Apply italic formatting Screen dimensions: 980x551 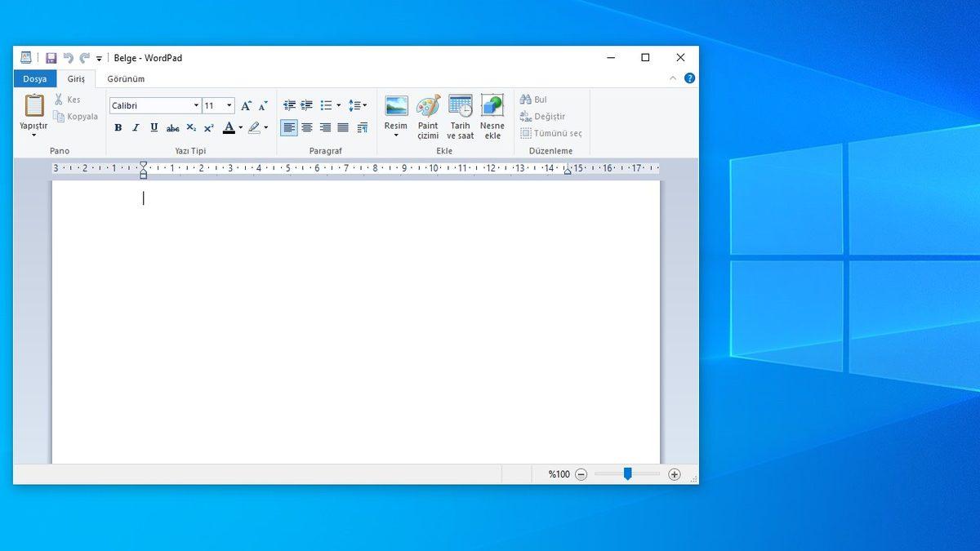click(136, 128)
